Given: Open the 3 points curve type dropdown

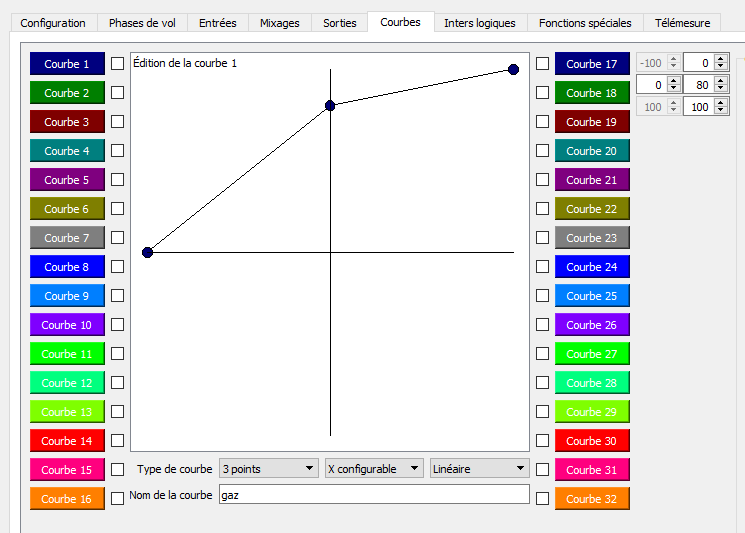Looking at the screenshot, I should coord(268,468).
